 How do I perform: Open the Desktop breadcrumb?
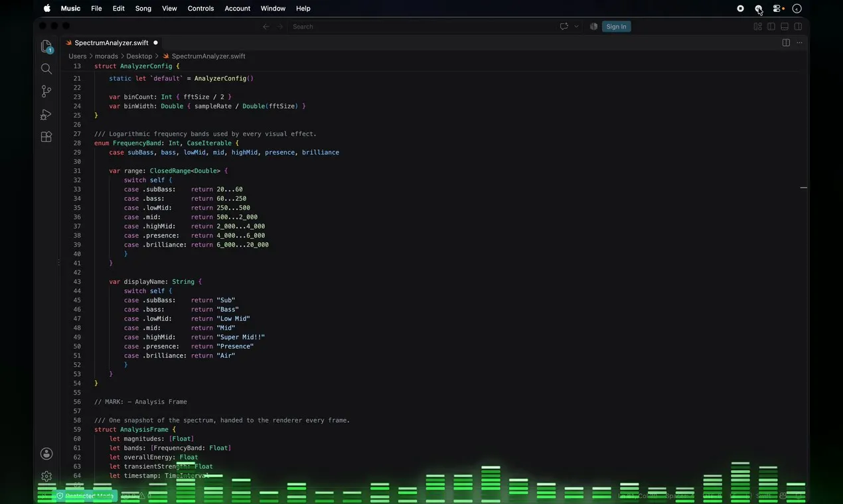click(x=139, y=56)
